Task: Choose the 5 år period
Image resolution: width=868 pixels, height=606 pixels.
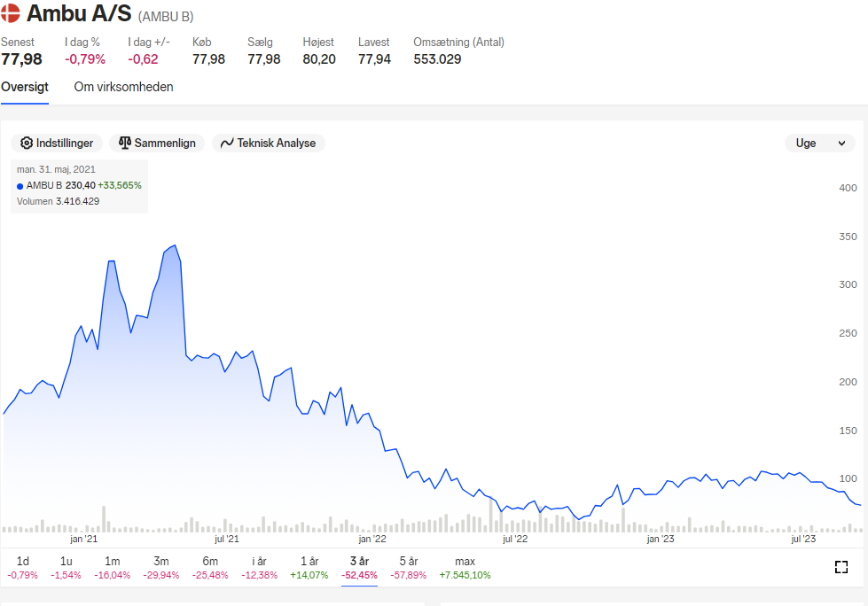Action: coord(409,568)
